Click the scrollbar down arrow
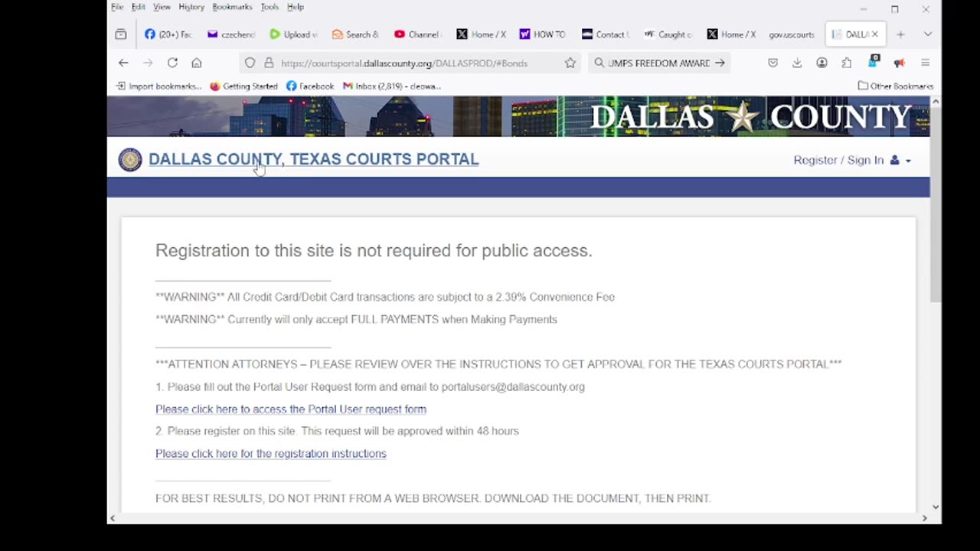This screenshot has height=551, width=980. (x=935, y=507)
